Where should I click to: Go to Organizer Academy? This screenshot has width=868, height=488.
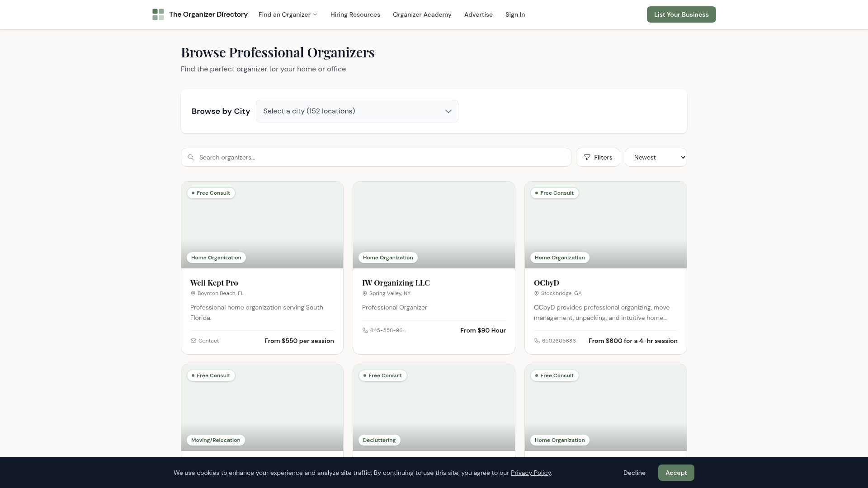point(422,14)
